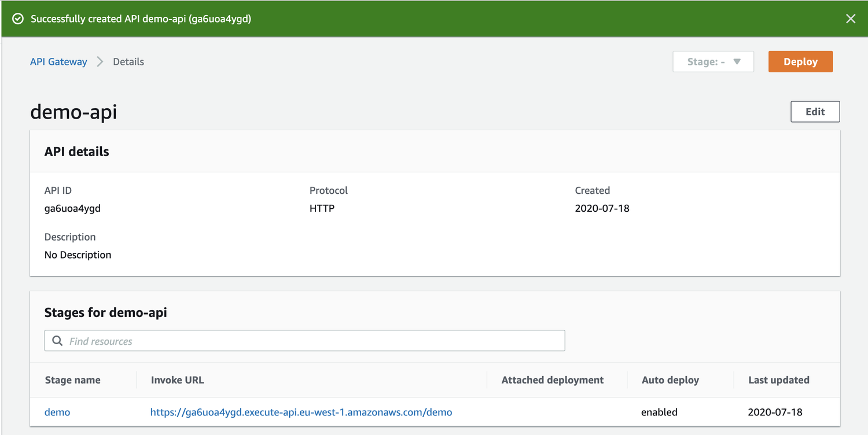
Task: Click the Details breadcrumb label
Action: coord(128,61)
